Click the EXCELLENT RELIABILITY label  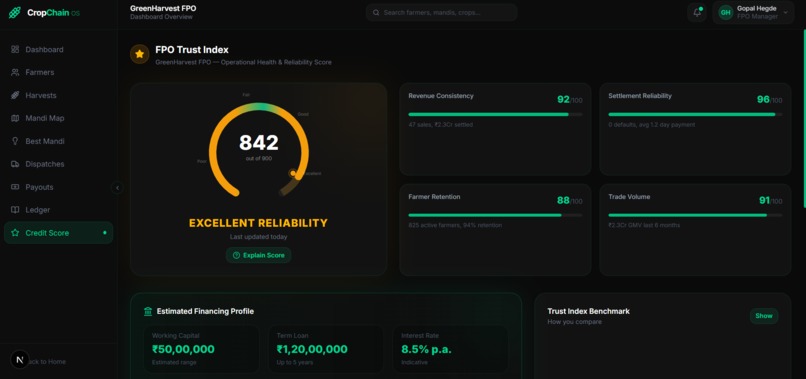click(258, 223)
